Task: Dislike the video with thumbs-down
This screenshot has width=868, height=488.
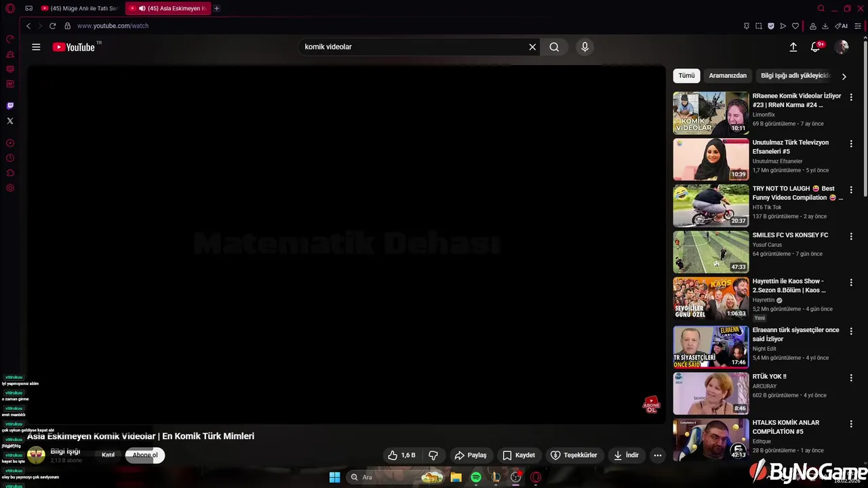Action: tap(433, 455)
